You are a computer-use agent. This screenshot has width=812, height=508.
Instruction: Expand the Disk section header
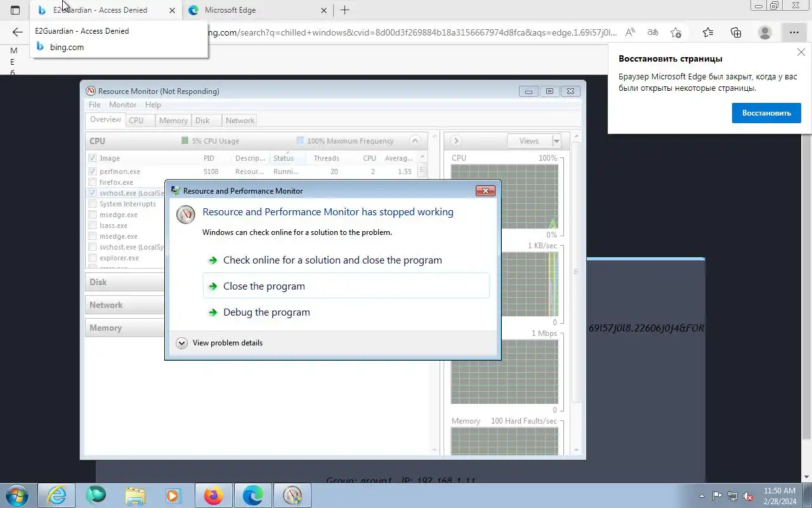point(126,282)
